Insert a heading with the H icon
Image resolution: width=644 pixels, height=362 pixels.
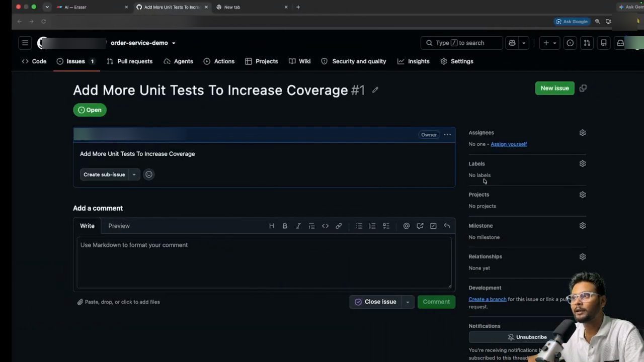tap(272, 226)
